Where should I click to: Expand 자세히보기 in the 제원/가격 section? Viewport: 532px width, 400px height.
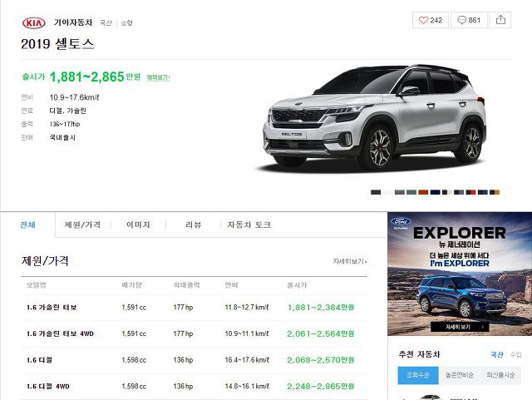coord(350,261)
